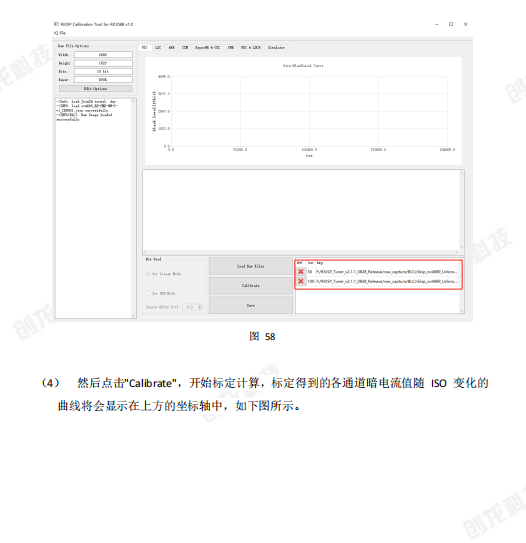Click the Width input field

[103, 55]
